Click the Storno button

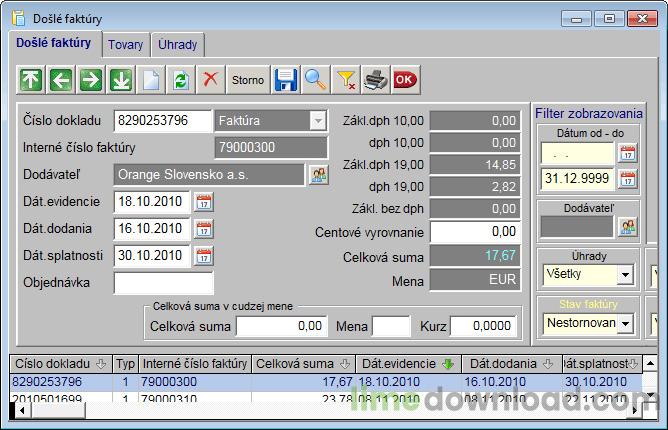(248, 79)
